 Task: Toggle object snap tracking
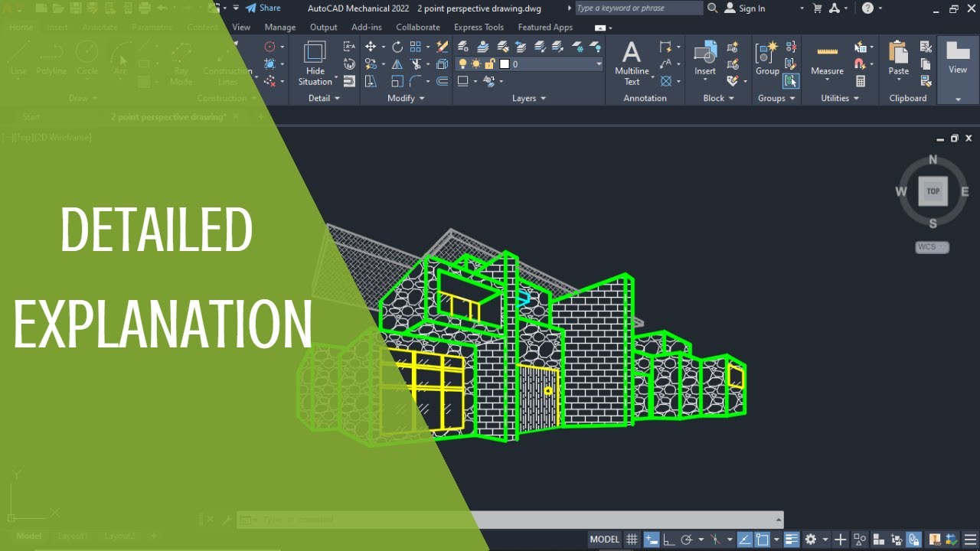click(744, 540)
